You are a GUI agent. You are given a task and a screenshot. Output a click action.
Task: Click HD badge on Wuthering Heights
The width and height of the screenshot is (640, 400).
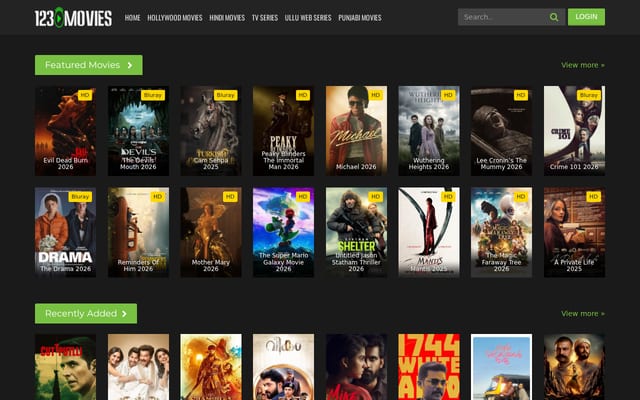[x=448, y=95]
